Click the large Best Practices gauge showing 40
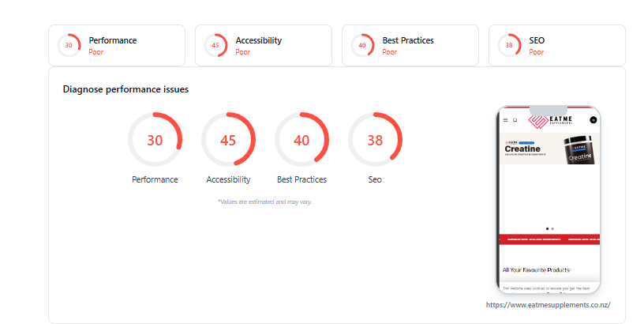This screenshot has width=644, height=324. pyautogui.click(x=301, y=139)
